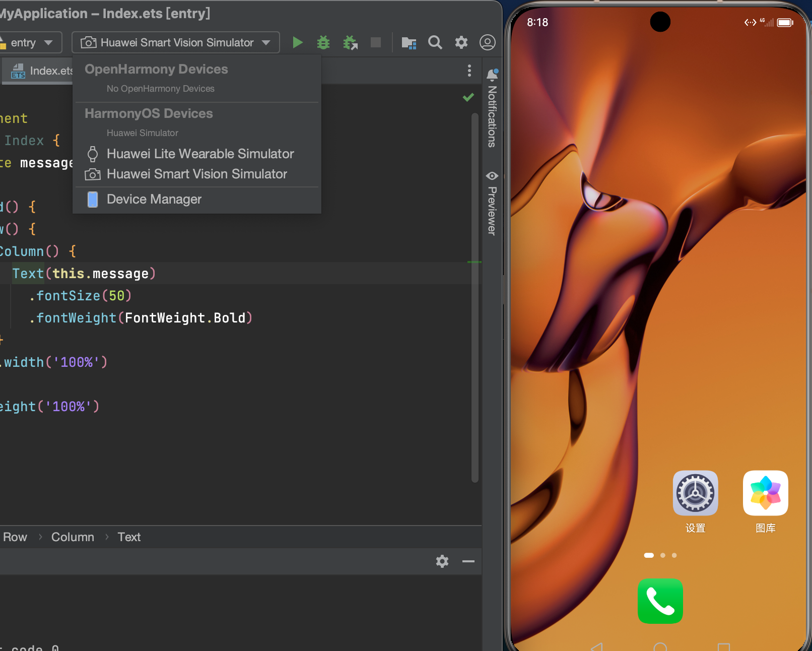The image size is (812, 651).
Task: Click Row in the breadcrumb bar
Action: [x=15, y=537]
